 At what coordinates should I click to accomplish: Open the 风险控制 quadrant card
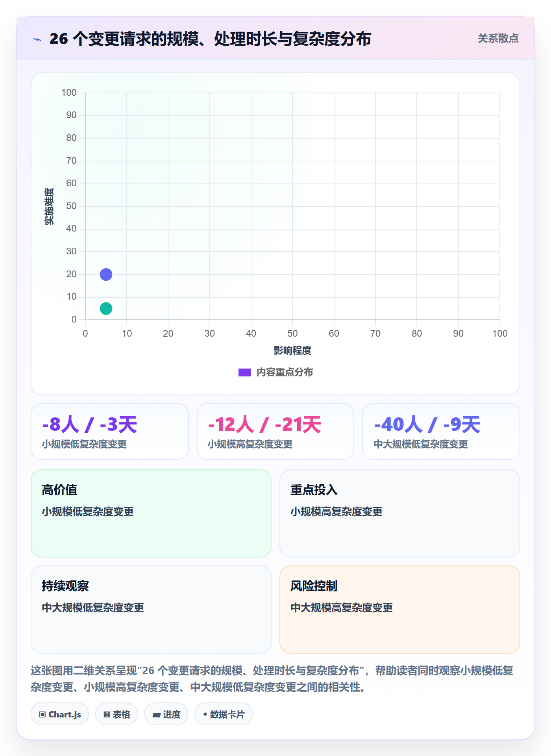(x=400, y=610)
